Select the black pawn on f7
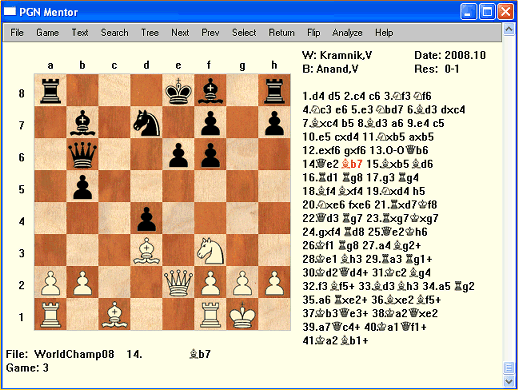The width and height of the screenshot is (518, 390). [210, 122]
